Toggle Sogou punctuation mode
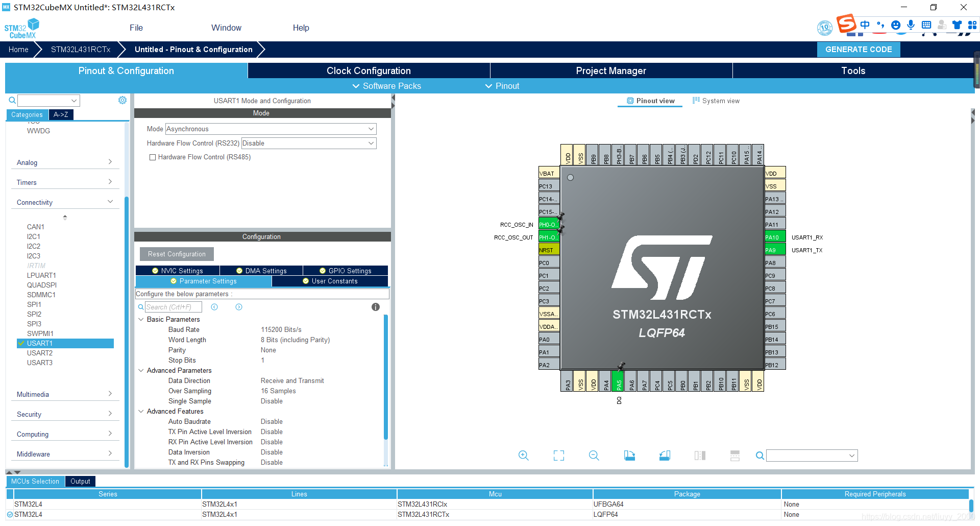 click(x=880, y=25)
